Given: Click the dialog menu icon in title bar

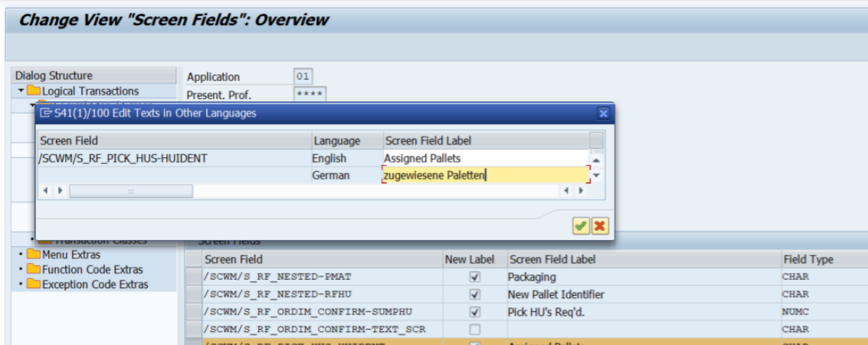Looking at the screenshot, I should tap(46, 113).
